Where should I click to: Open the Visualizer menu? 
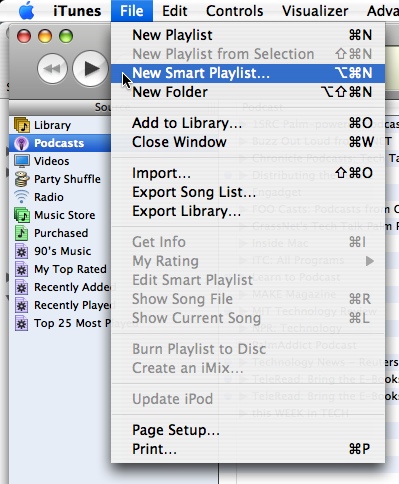pyautogui.click(x=315, y=11)
